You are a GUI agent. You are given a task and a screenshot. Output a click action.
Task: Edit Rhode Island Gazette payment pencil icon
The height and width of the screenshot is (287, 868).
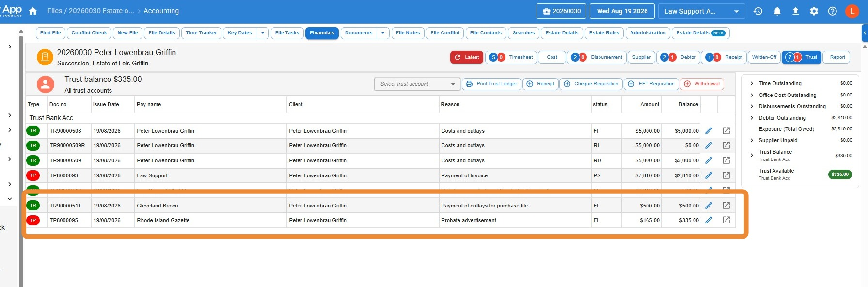tap(709, 220)
